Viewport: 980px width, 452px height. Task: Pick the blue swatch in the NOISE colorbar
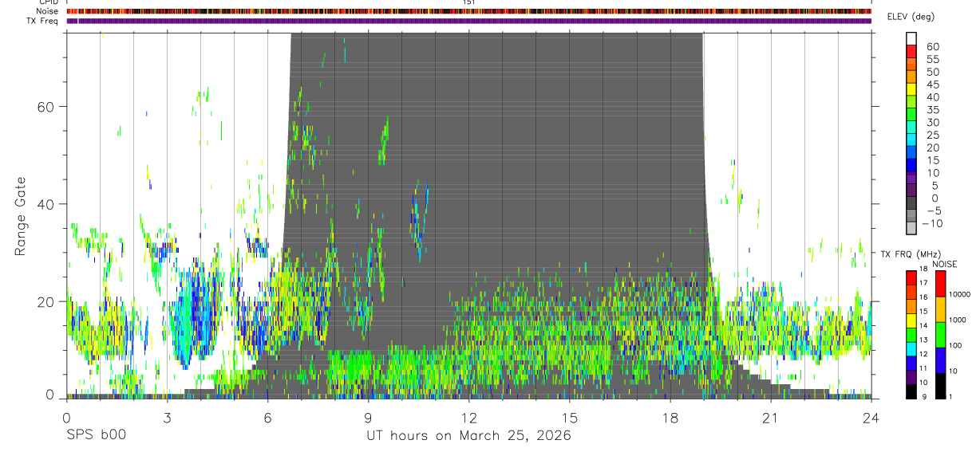[x=940, y=360]
